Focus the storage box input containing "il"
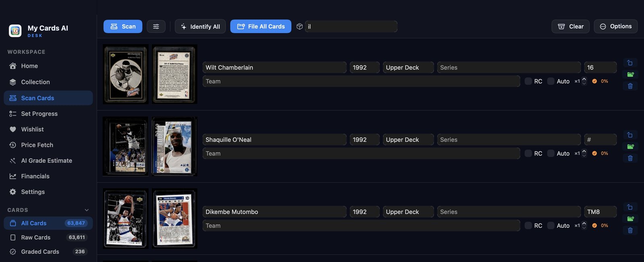644x262 pixels. [351, 27]
